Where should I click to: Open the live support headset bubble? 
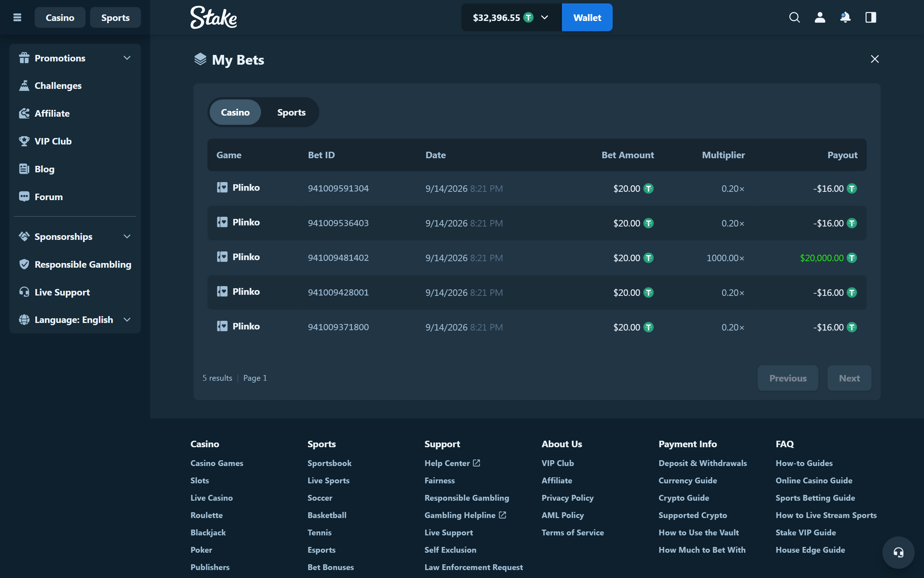click(898, 552)
